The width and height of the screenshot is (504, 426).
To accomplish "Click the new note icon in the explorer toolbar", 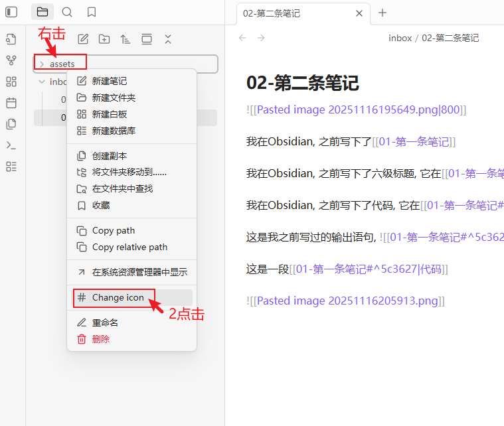I will pyautogui.click(x=84, y=39).
